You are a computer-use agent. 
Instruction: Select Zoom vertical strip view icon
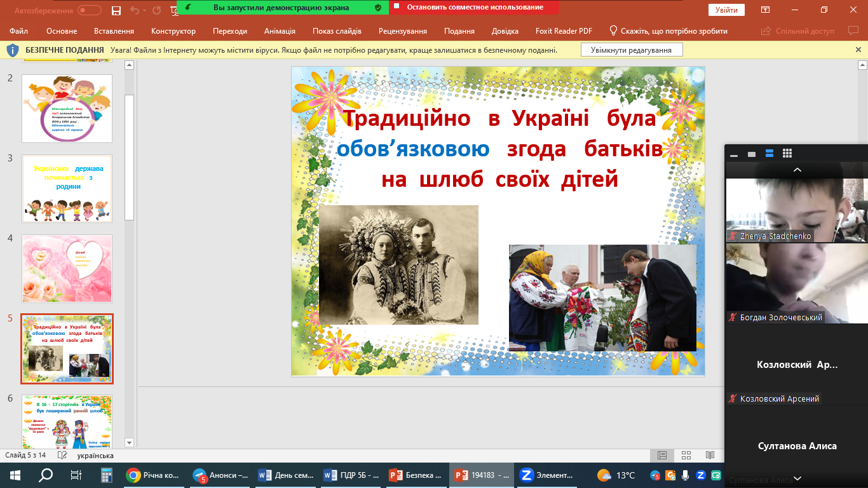[x=770, y=154]
